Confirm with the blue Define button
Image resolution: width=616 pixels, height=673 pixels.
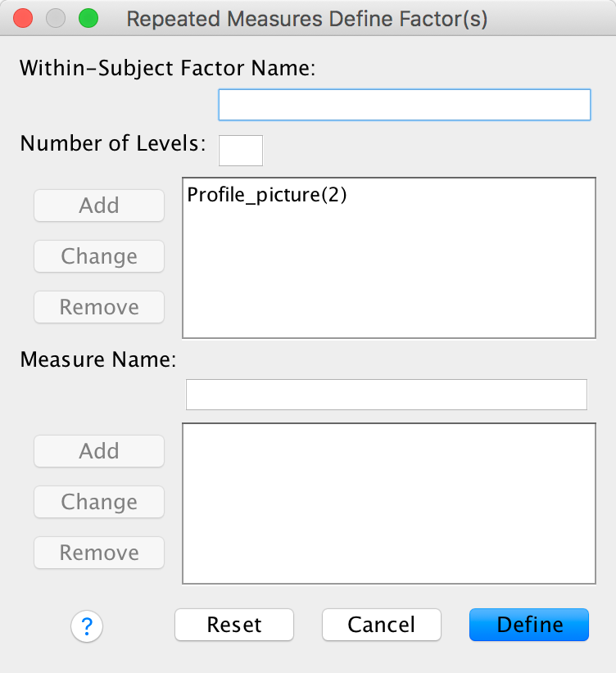click(529, 625)
